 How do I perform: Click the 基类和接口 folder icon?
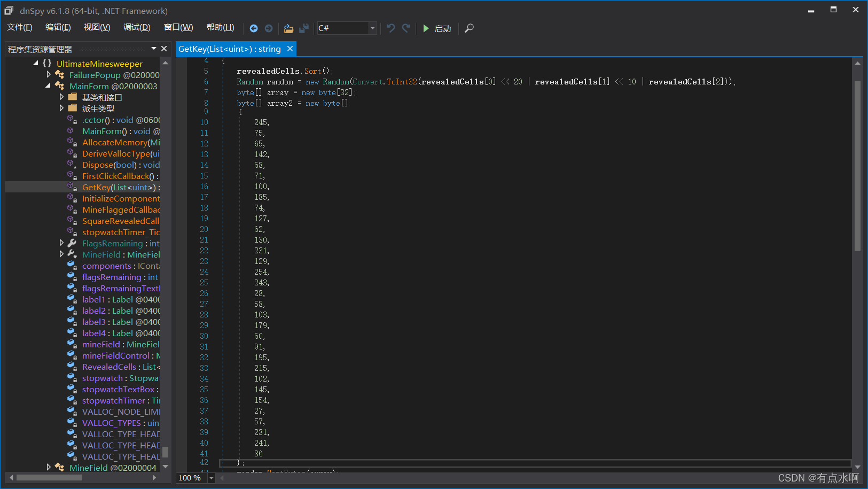point(73,97)
